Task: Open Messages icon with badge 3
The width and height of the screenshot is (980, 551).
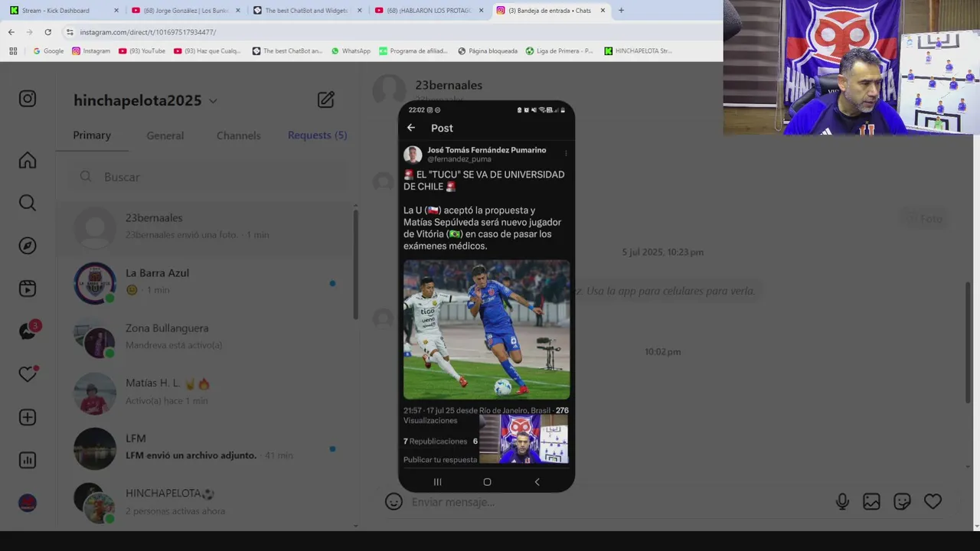Action: tap(28, 331)
